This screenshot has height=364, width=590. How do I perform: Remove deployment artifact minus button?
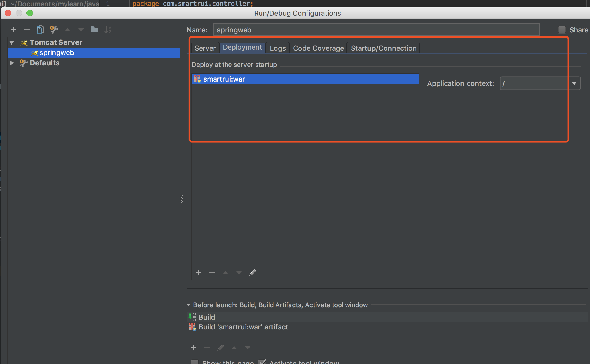coord(212,273)
